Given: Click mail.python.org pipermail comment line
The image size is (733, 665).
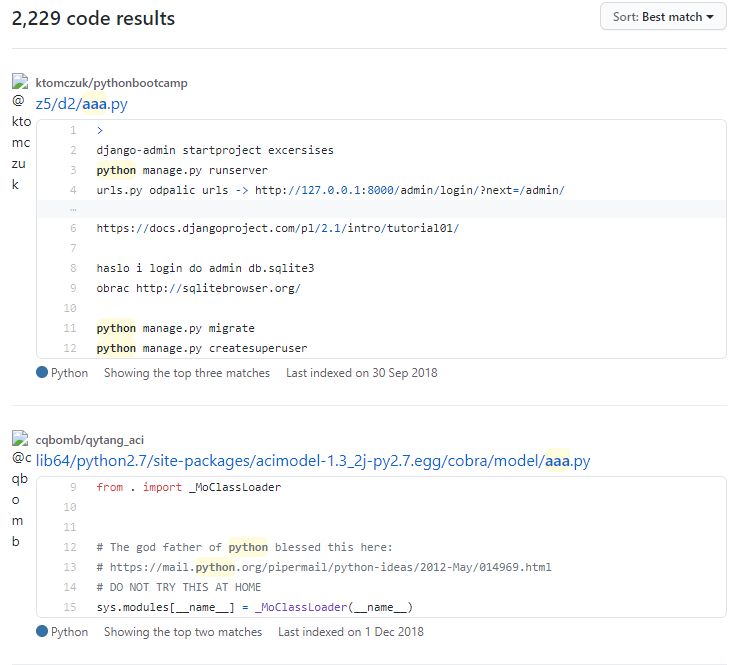Looking at the screenshot, I should point(324,567).
